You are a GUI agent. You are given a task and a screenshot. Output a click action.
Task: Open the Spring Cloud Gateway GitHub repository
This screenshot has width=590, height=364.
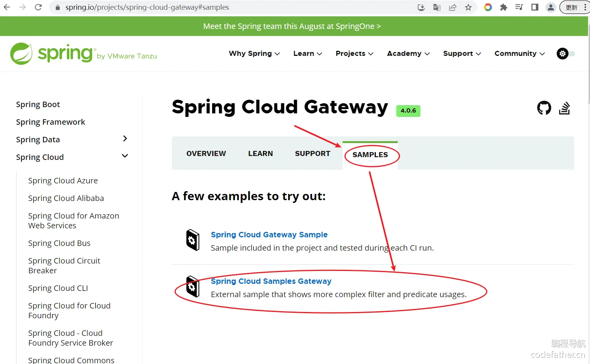[544, 108]
